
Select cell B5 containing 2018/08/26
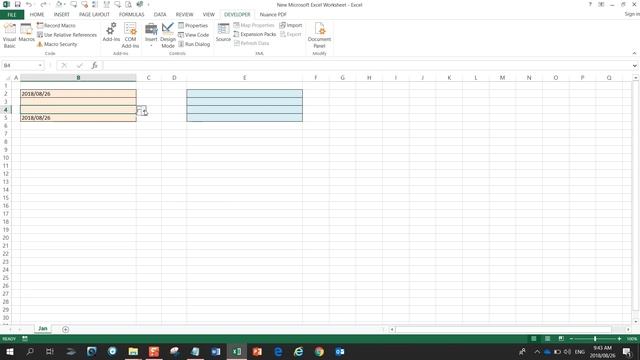pyautogui.click(x=78, y=118)
